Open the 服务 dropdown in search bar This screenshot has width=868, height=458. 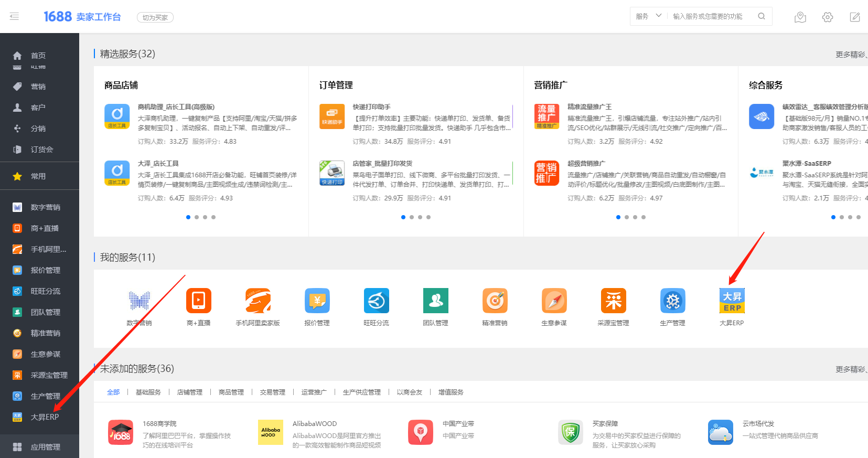(x=649, y=16)
